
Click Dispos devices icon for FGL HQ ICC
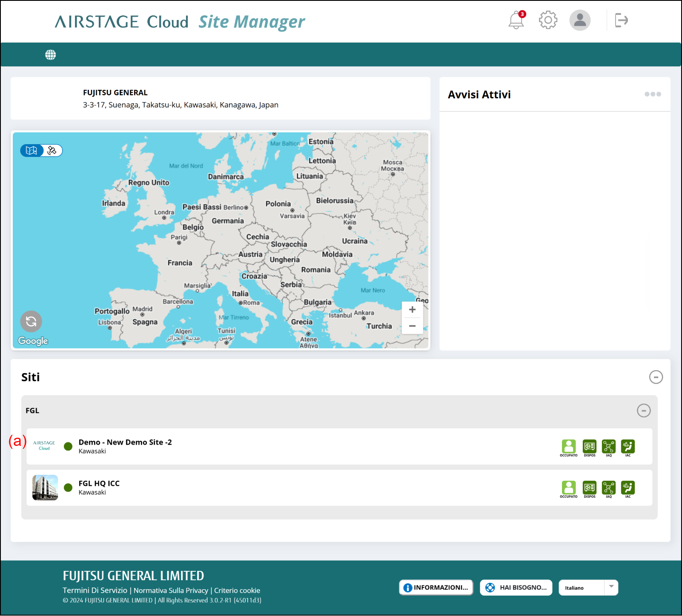[x=589, y=488]
